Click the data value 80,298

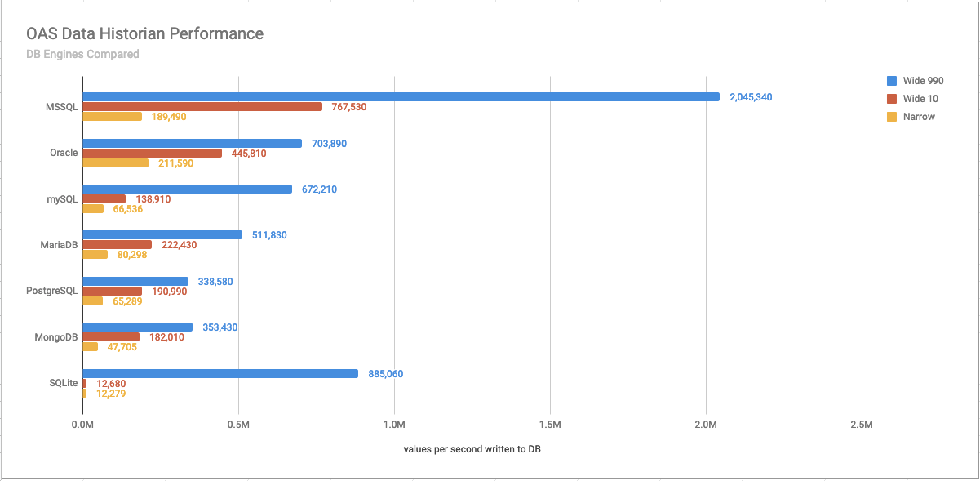[x=131, y=255]
